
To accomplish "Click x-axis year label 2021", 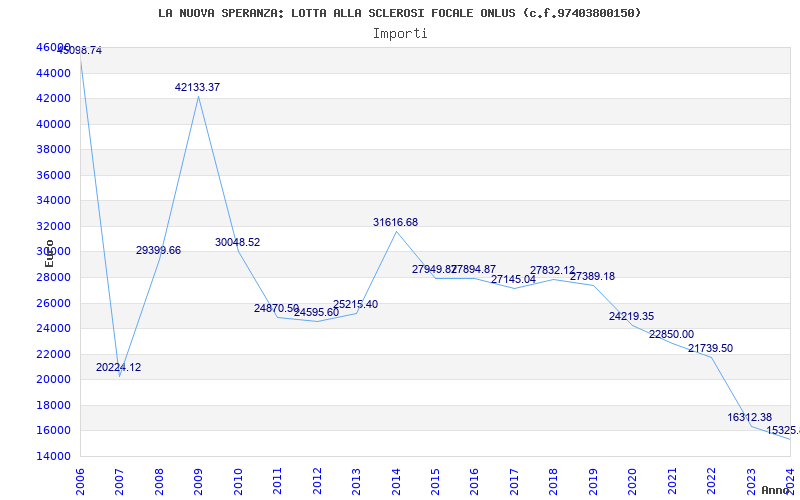I will [x=672, y=482].
